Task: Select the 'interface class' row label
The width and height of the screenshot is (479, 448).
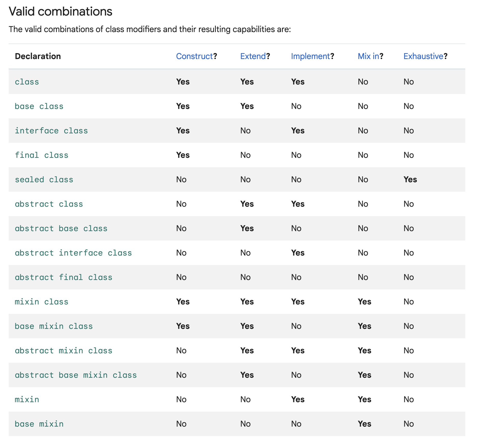Action: [51, 131]
